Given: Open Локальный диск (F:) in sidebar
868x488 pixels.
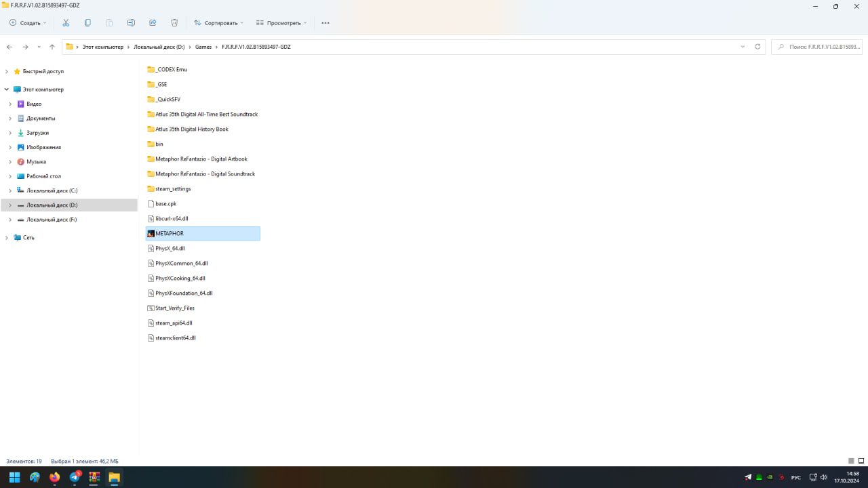Looking at the screenshot, I should click(52, 220).
